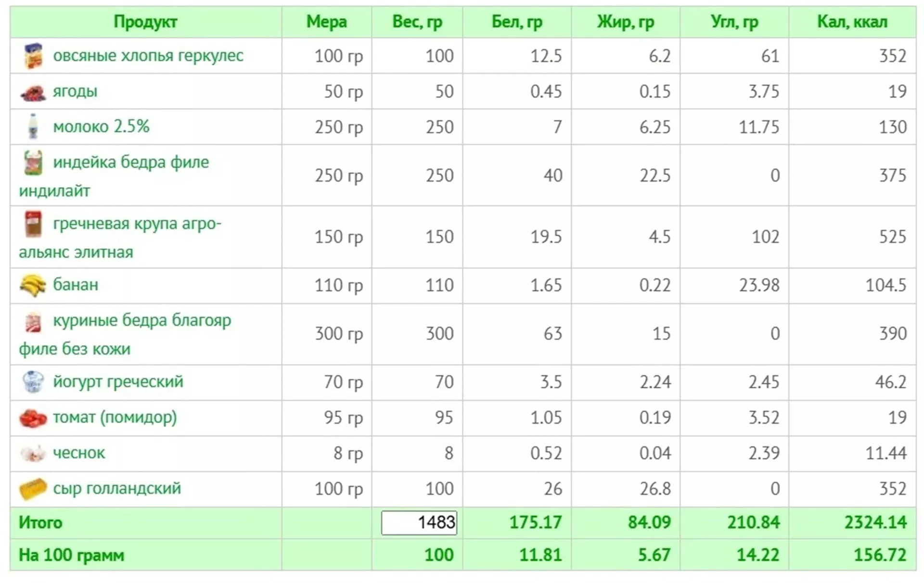Click the red tomato icon
This screenshot has width=924, height=583.
click(33, 418)
